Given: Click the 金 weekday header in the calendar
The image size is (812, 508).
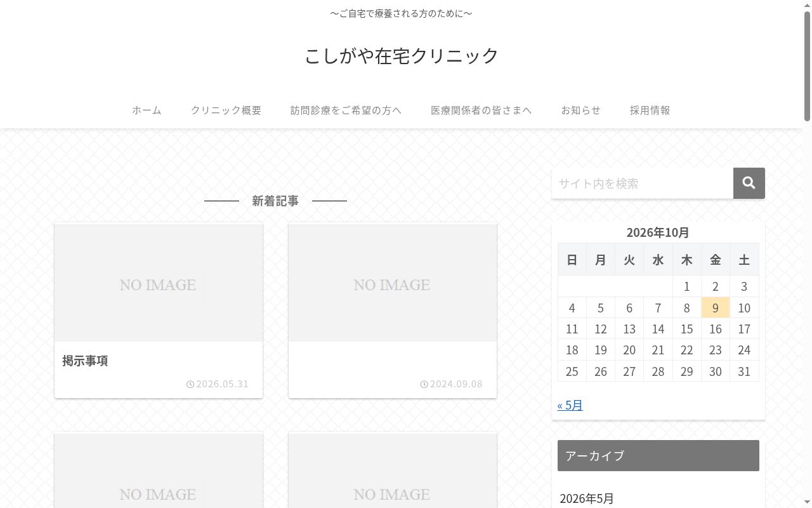Looking at the screenshot, I should (x=716, y=260).
